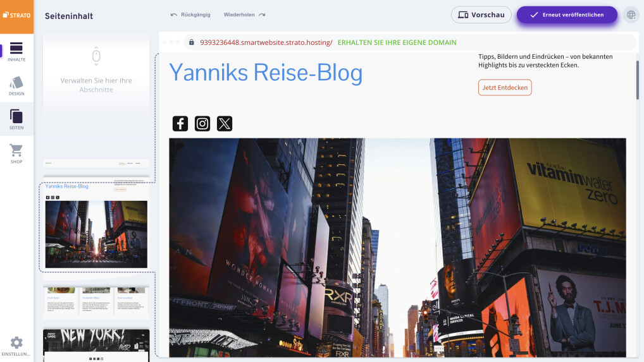This screenshot has height=362, width=644.
Task: Open the Seiten sidebar section
Action: tap(16, 119)
